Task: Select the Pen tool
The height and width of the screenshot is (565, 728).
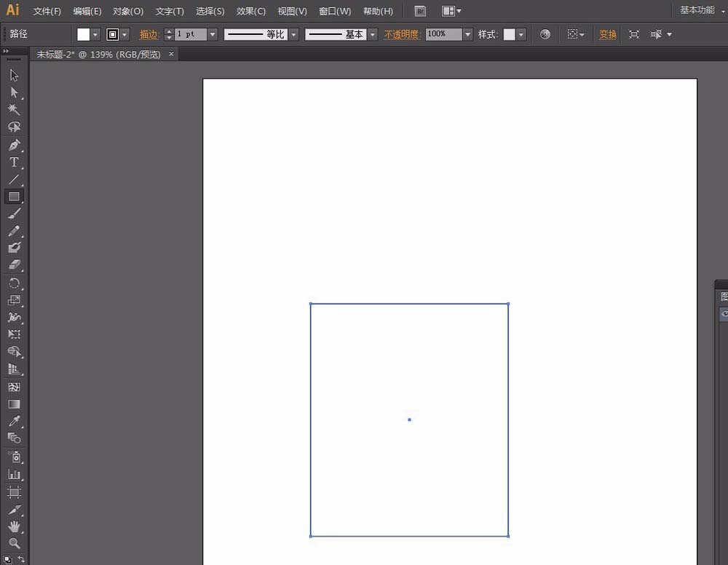Action: coord(14,145)
